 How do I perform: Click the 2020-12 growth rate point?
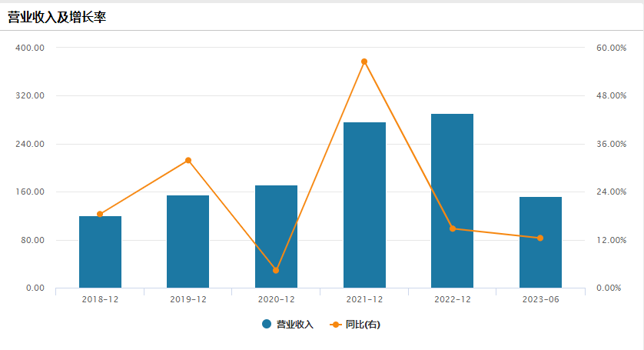pyautogui.click(x=276, y=270)
